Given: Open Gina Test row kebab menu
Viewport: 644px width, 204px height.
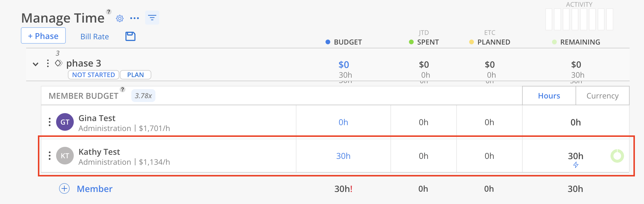Looking at the screenshot, I should point(50,122).
